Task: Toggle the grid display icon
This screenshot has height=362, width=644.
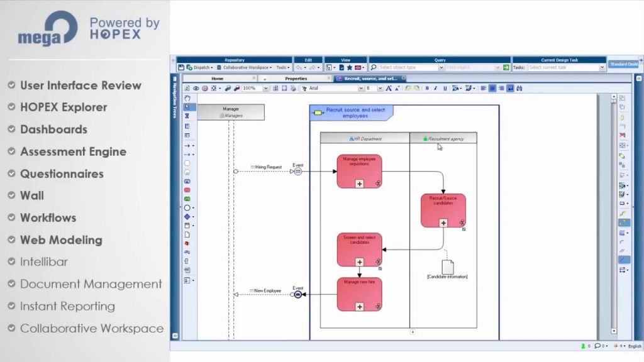Action: tap(275, 88)
